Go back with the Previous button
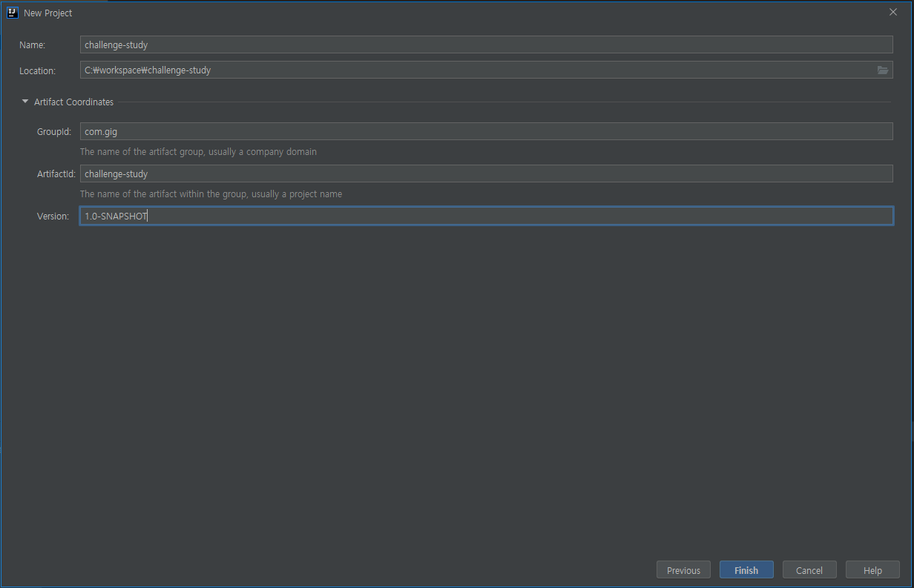 [x=683, y=570]
